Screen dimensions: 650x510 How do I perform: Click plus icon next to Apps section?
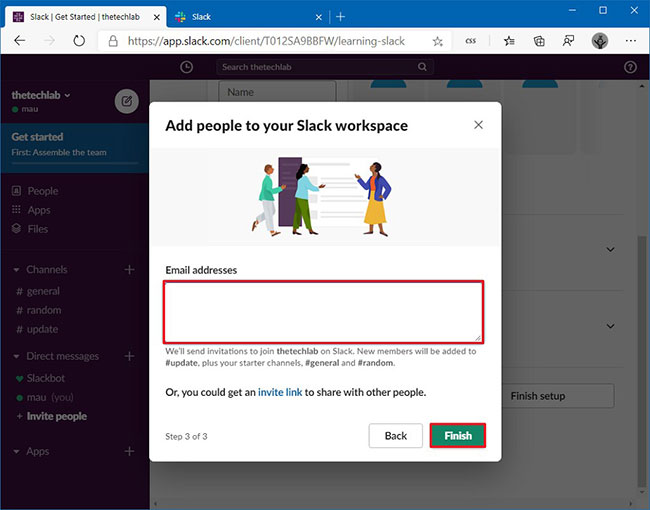(x=129, y=451)
